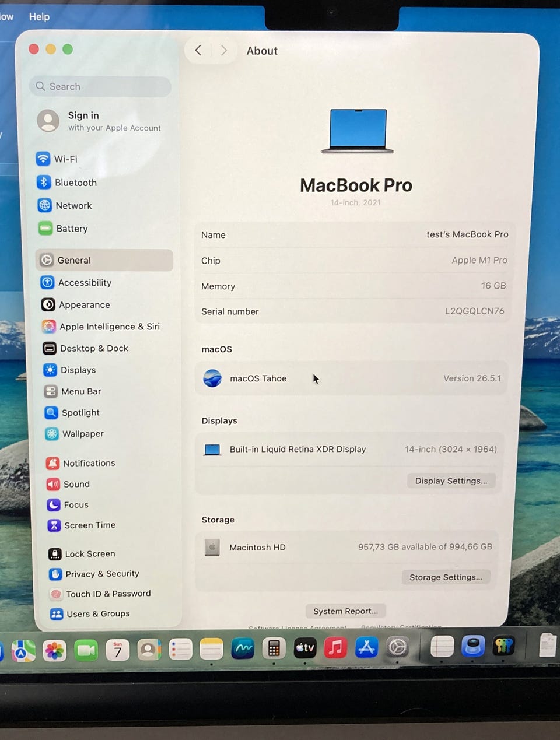This screenshot has width=560, height=740.
Task: Open Bluetooth settings in sidebar
Action: tap(67, 183)
